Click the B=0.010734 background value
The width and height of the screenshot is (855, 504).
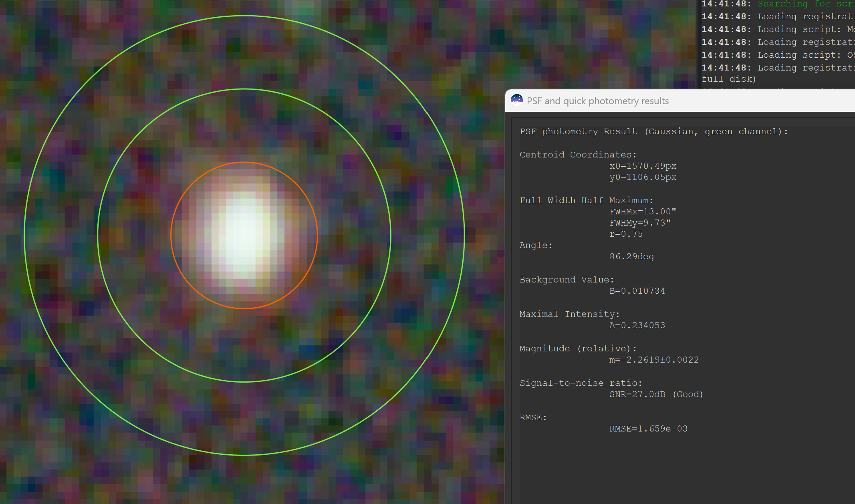coord(637,291)
